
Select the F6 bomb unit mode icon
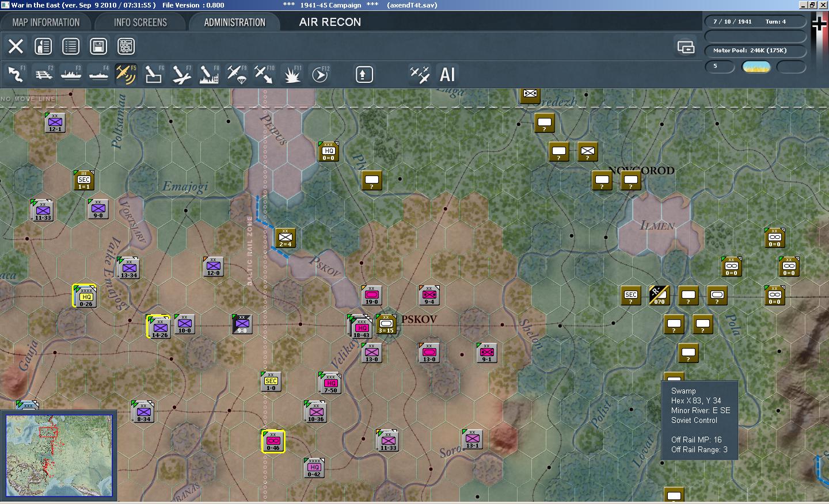(x=154, y=74)
